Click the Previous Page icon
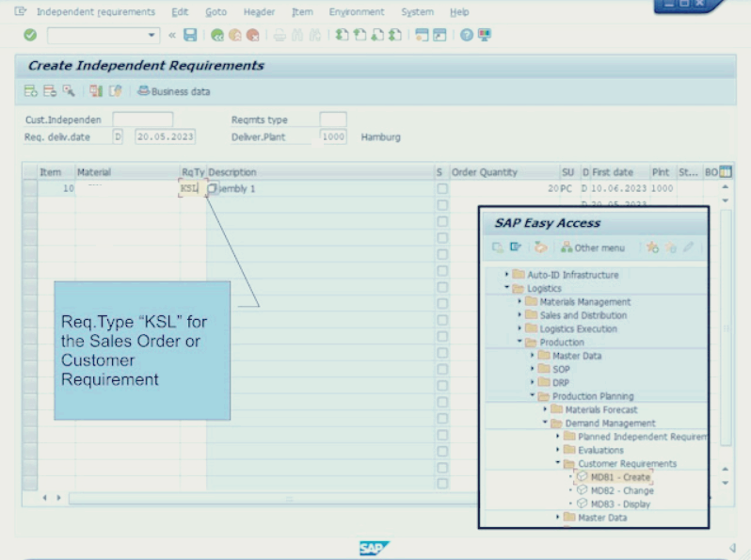This screenshot has width=751, height=560. (x=360, y=35)
